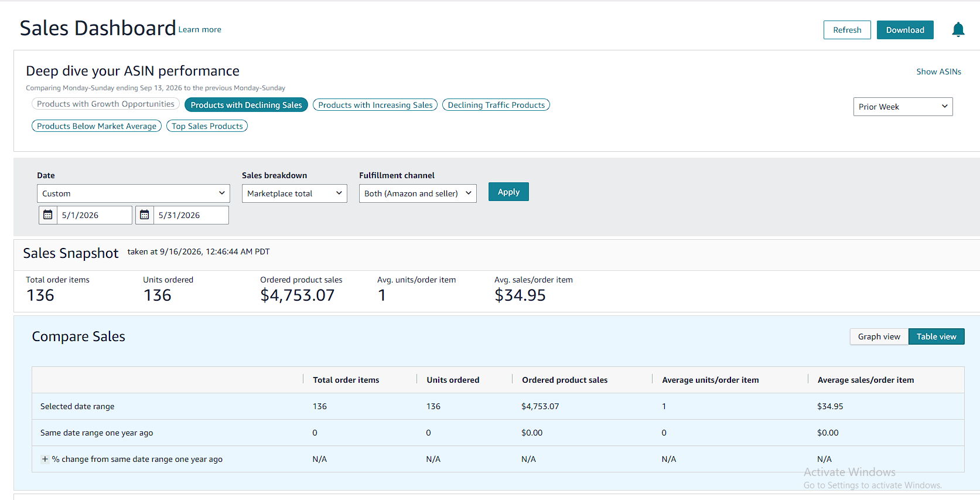Select Products with Increasing Sales filter
980x500 pixels.
375,105
